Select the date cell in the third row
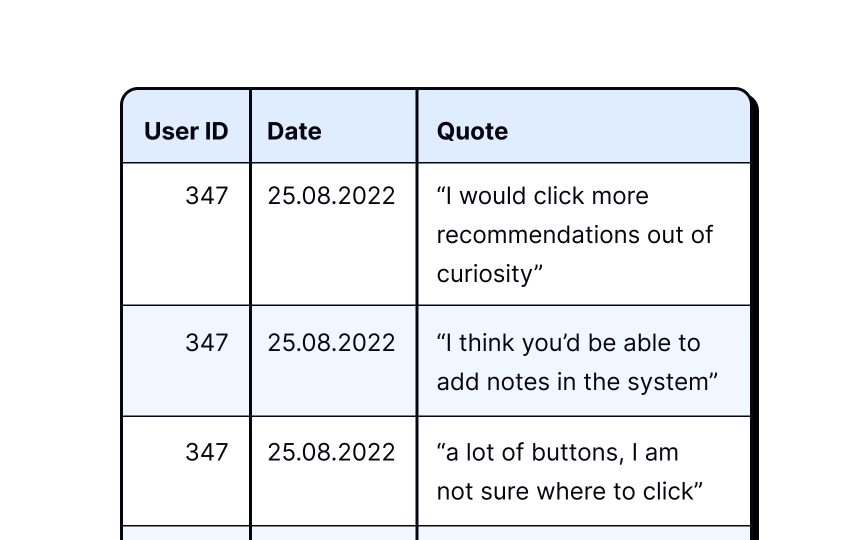864x540 pixels. (x=334, y=471)
